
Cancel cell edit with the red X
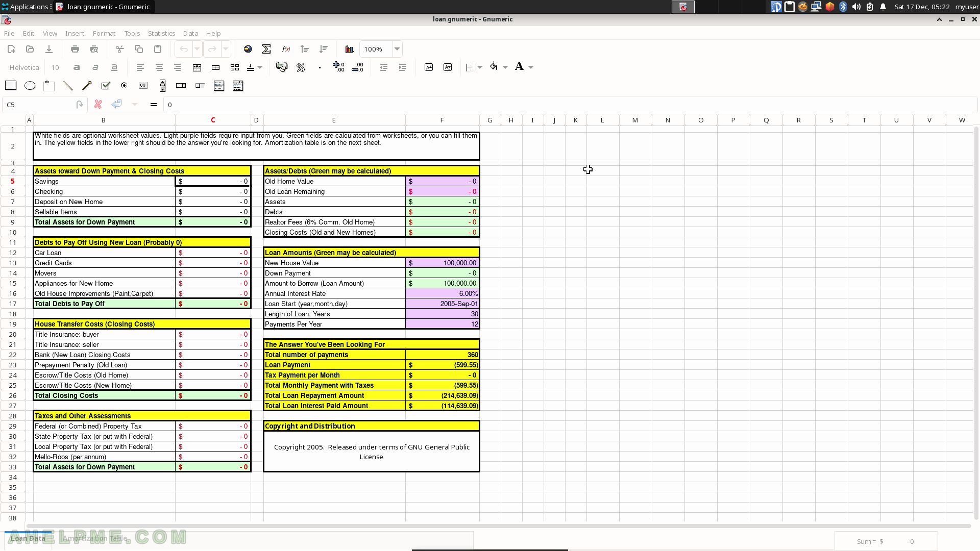tap(98, 104)
